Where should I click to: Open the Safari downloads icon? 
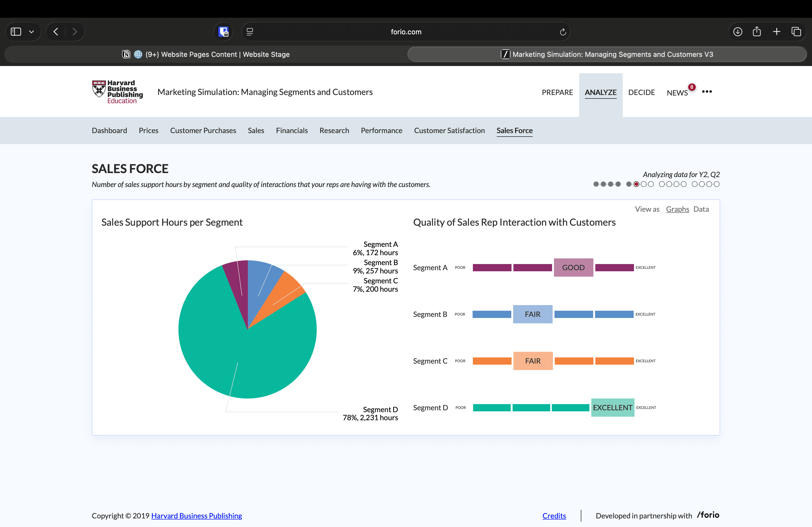[738, 32]
